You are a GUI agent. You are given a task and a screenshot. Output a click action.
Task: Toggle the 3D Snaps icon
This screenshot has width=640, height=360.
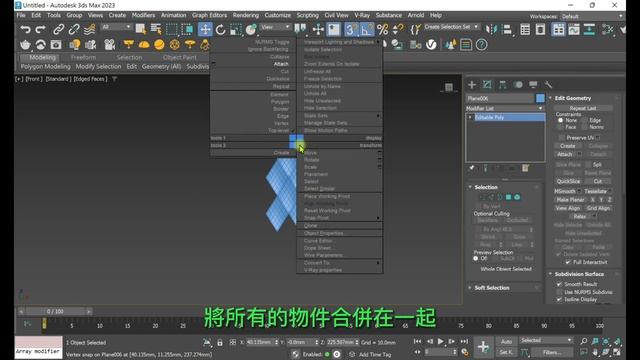click(x=351, y=29)
